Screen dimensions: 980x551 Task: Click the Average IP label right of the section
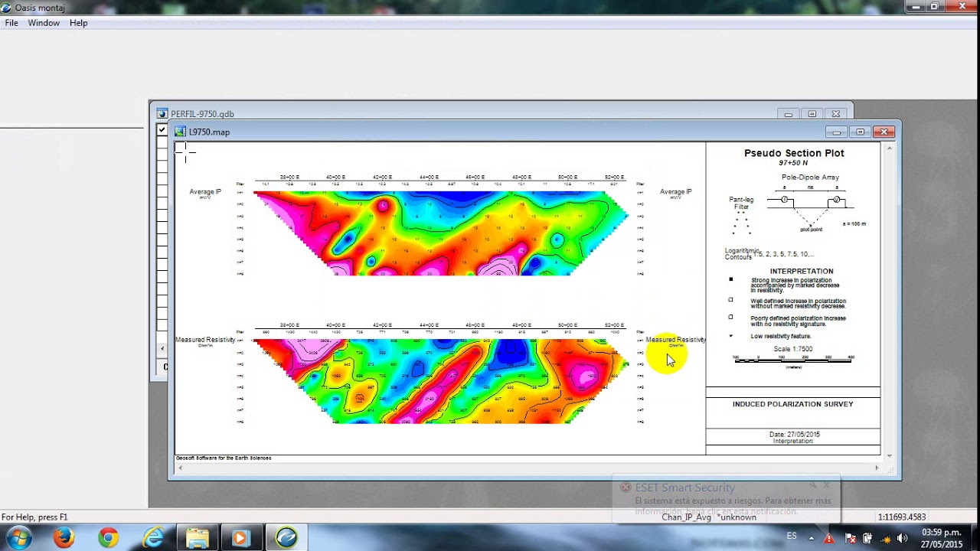pyautogui.click(x=676, y=192)
